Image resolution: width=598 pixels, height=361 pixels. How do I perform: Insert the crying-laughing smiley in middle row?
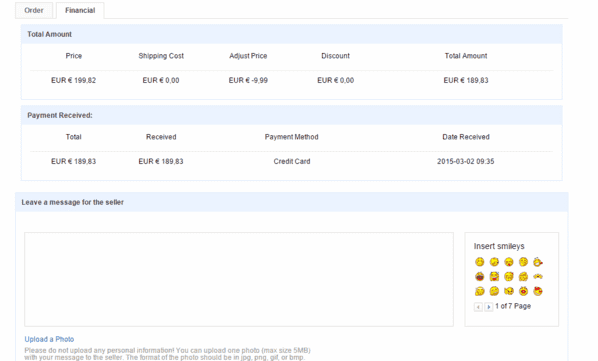[494, 276]
